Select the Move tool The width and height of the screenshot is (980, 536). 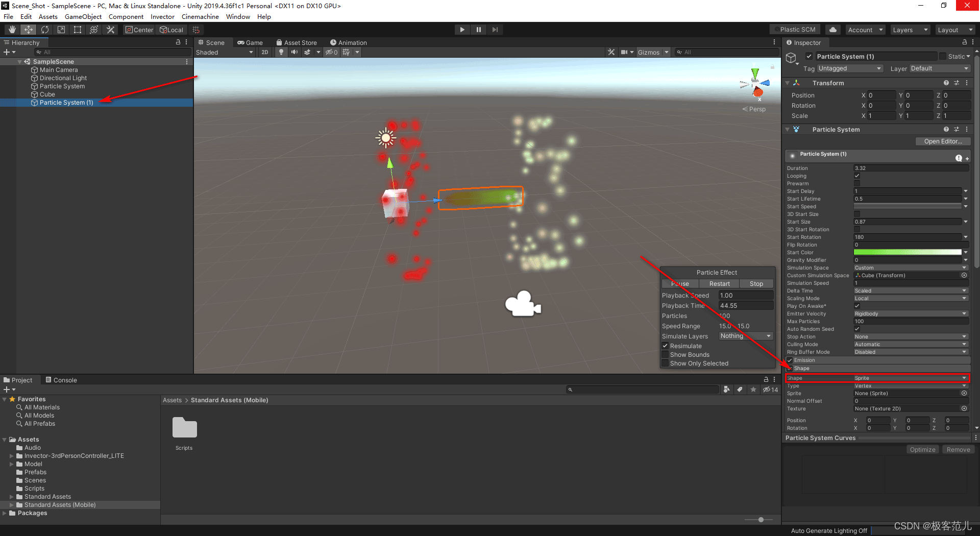pyautogui.click(x=29, y=30)
